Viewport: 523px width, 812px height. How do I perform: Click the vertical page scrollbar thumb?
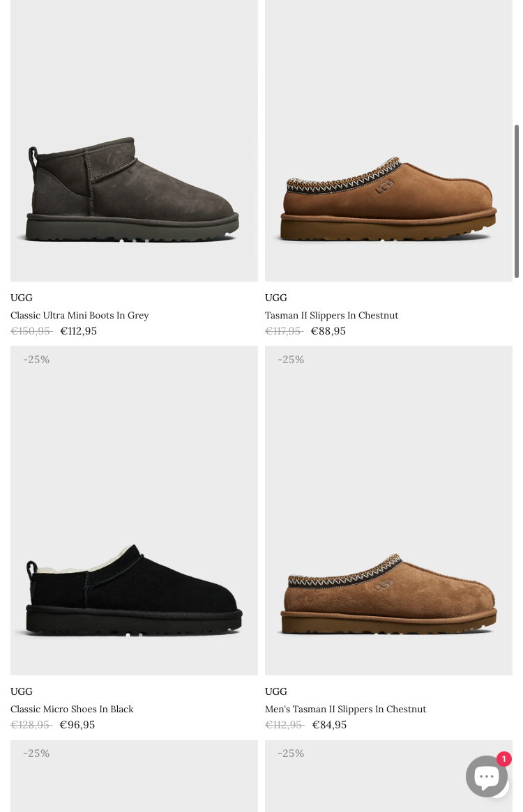click(516, 201)
